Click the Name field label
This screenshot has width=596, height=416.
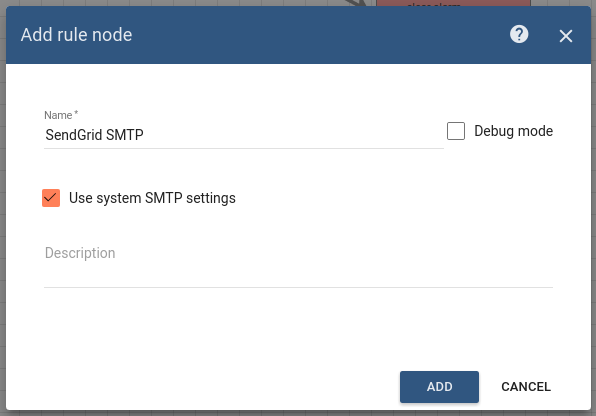61,115
